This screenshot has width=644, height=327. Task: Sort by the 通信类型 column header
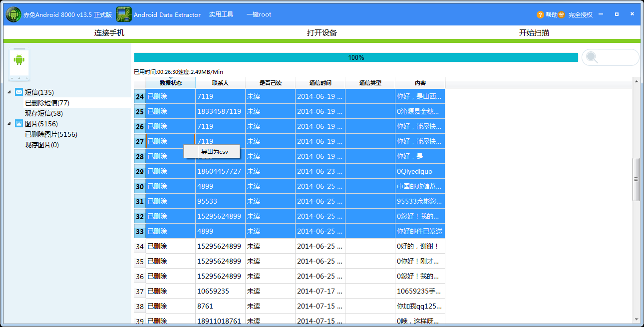pyautogui.click(x=370, y=83)
